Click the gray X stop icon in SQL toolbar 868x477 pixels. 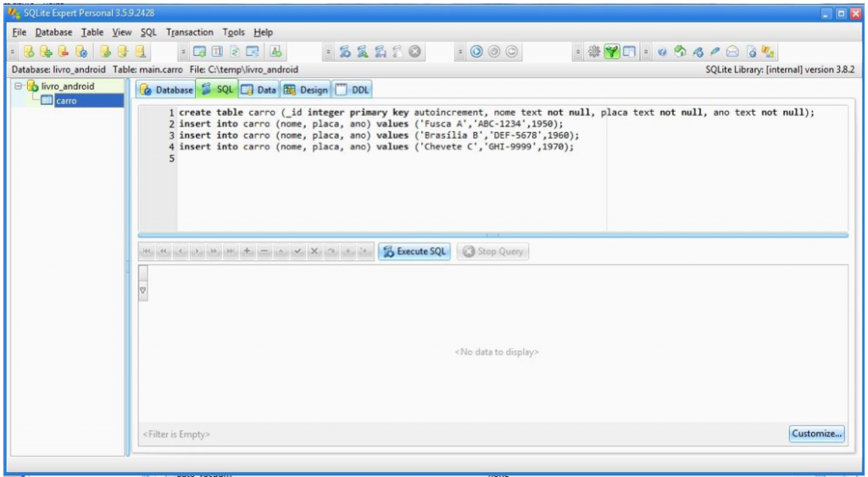(x=415, y=52)
